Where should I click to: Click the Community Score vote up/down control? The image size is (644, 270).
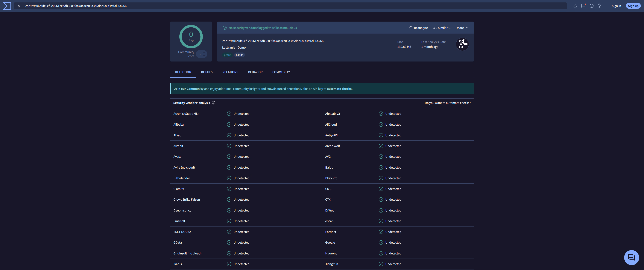201,54
